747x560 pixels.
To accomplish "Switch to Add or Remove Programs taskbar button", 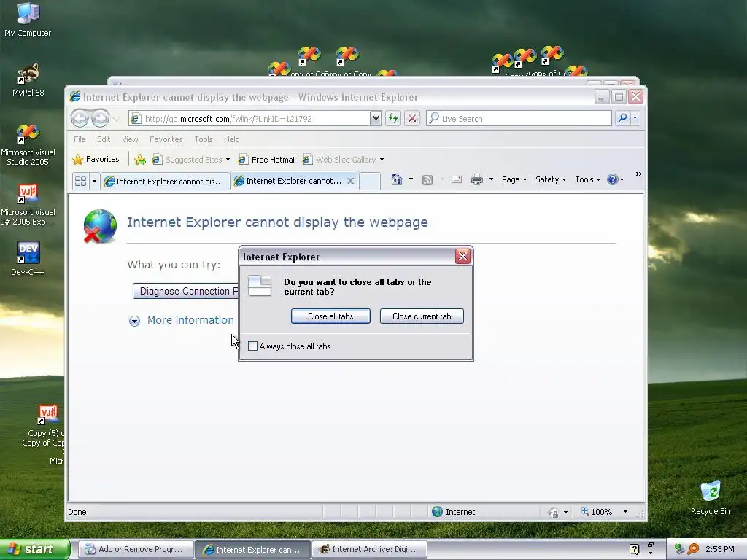I will click(135, 549).
